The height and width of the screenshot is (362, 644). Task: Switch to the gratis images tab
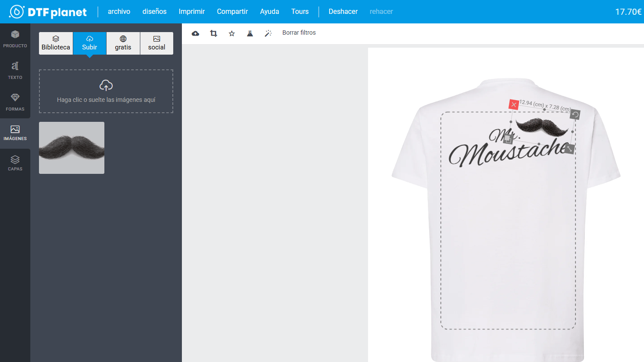click(x=123, y=43)
